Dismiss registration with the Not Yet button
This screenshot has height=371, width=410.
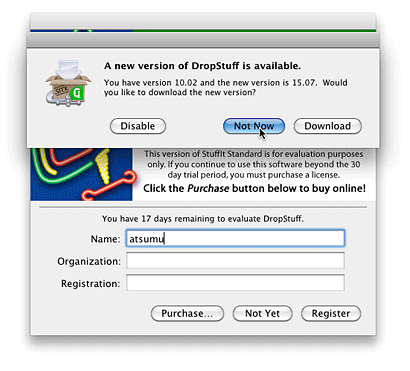point(262,313)
